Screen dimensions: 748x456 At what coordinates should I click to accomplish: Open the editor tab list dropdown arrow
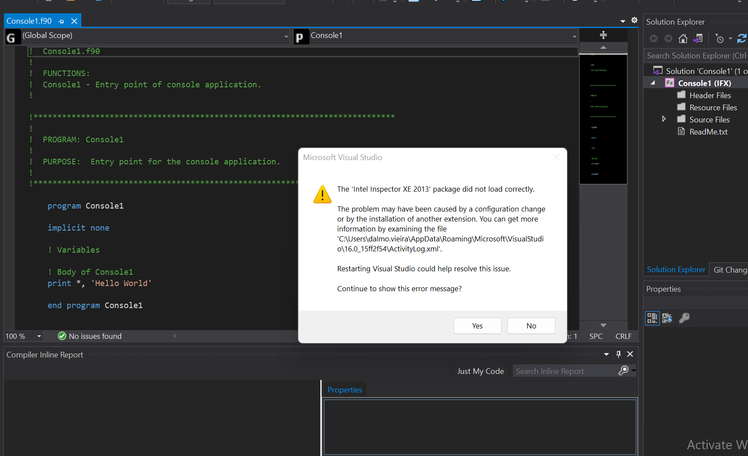click(623, 21)
